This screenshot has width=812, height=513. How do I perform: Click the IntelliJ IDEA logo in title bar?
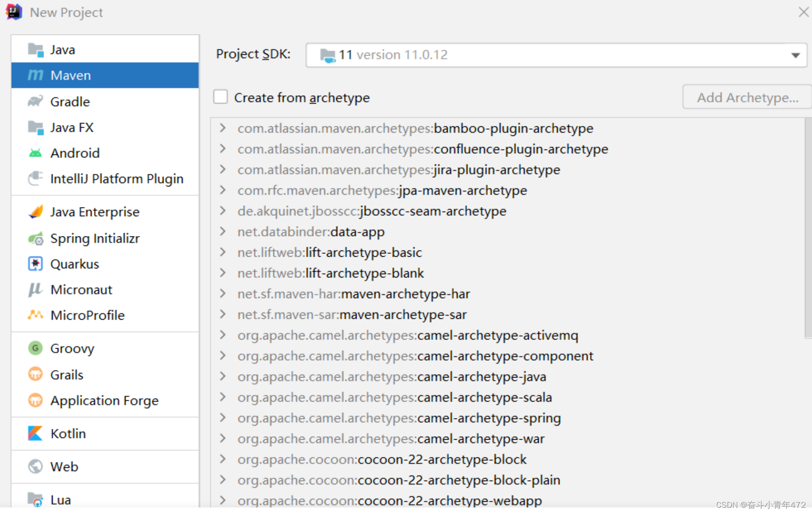click(x=14, y=12)
